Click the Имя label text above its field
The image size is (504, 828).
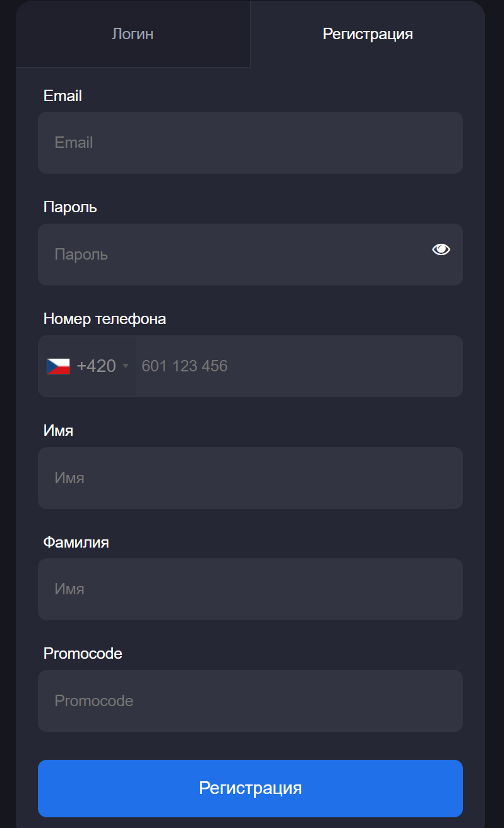[58, 431]
